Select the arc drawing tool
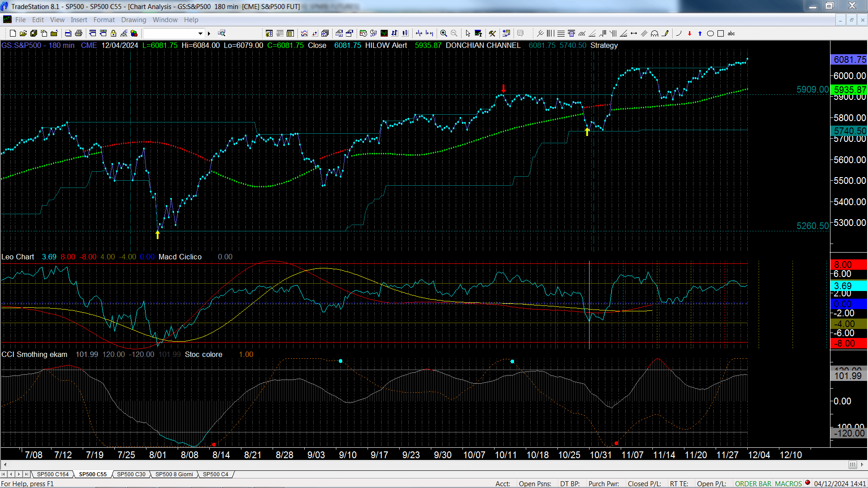The height and width of the screenshot is (488, 868). pyautogui.click(x=679, y=33)
